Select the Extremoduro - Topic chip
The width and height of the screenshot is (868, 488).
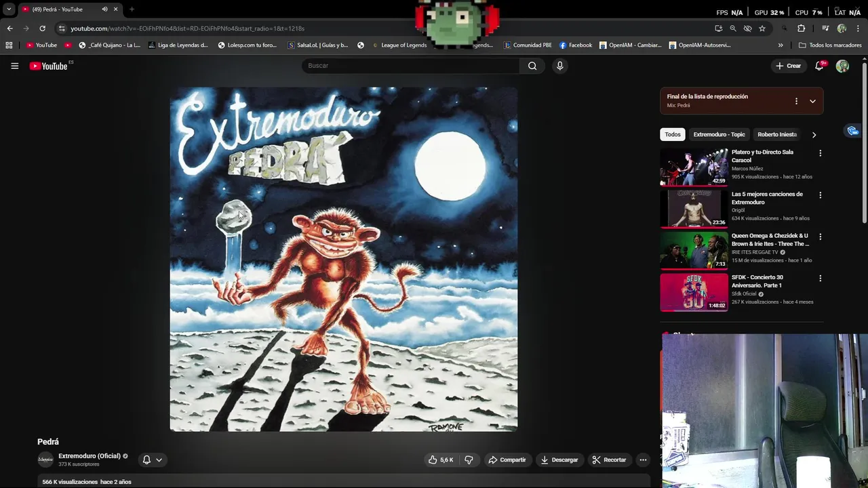[719, 134]
